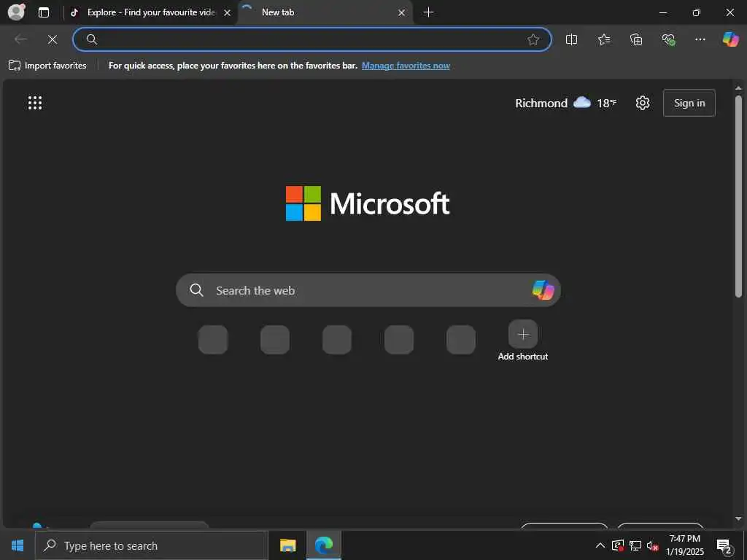Click the Edge icon on the taskbar
The image size is (747, 560).
(x=323, y=545)
